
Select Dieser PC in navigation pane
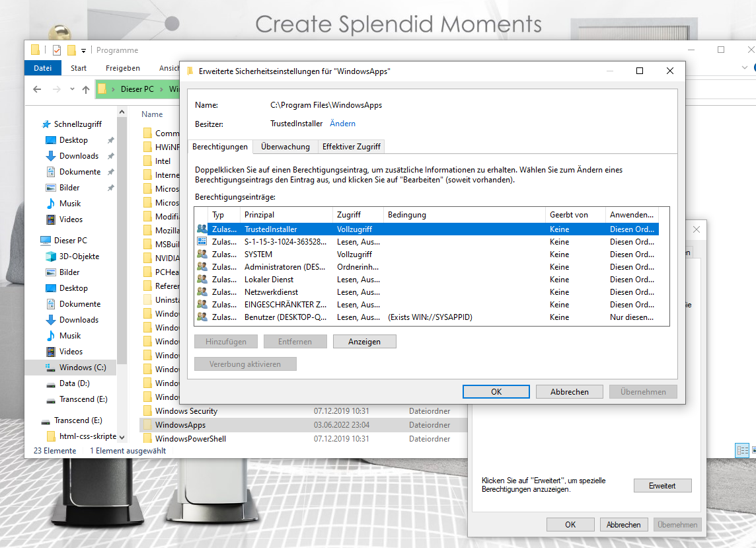coord(71,240)
